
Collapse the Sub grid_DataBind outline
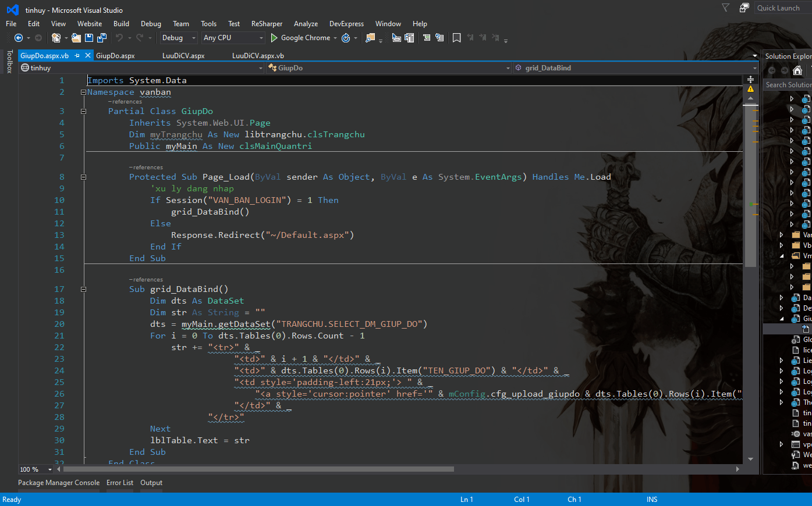[x=83, y=289]
